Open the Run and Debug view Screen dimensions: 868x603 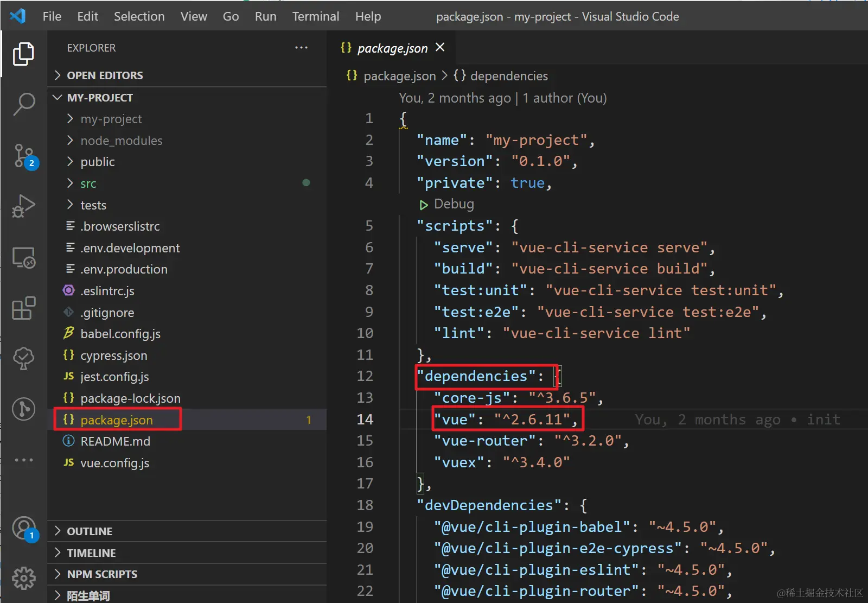[23, 206]
